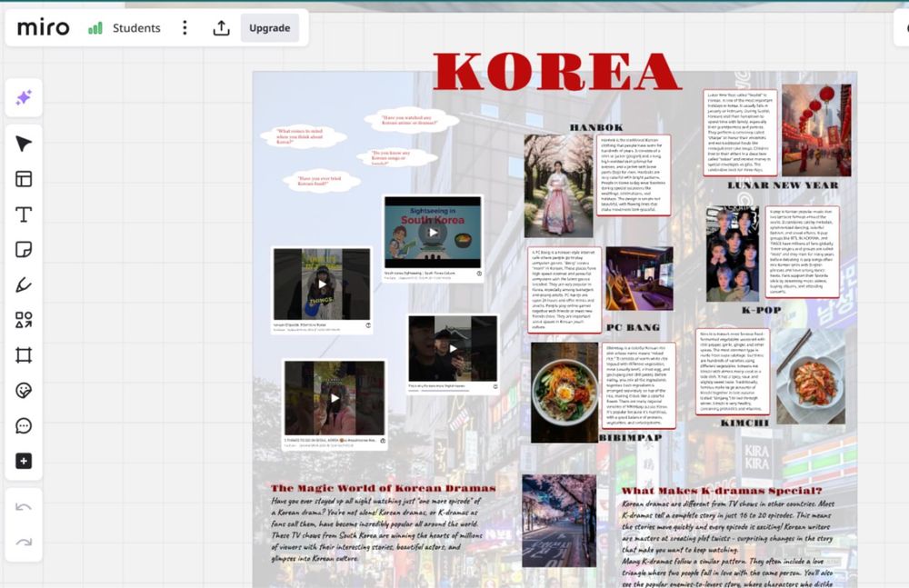This screenshot has width=909, height=588.
Task: Select the K-pop description text box
Action: pyautogui.click(x=803, y=252)
